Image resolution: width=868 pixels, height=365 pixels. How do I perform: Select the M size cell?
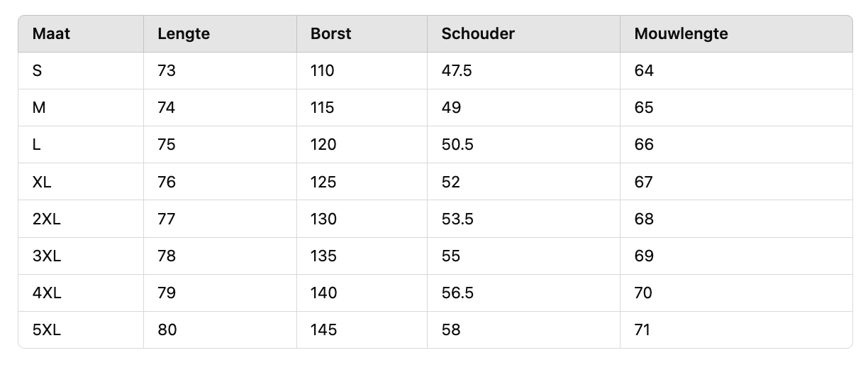[39, 108]
